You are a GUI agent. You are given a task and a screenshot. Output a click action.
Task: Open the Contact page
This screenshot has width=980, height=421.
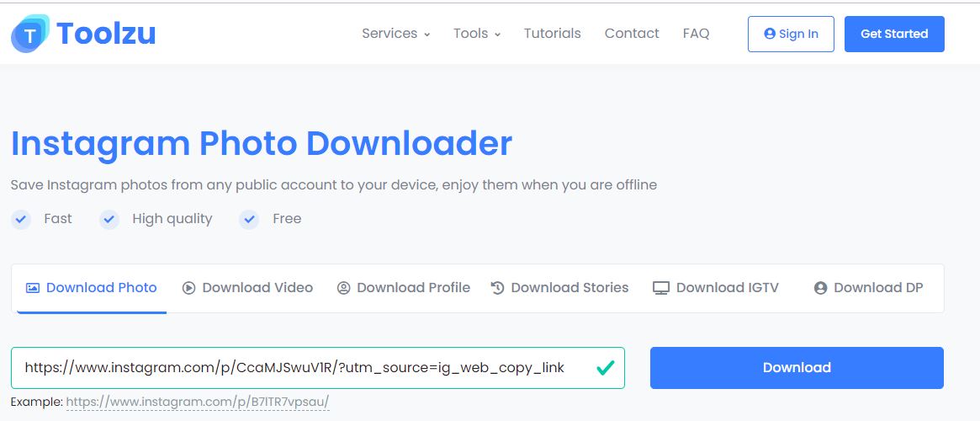pos(632,34)
